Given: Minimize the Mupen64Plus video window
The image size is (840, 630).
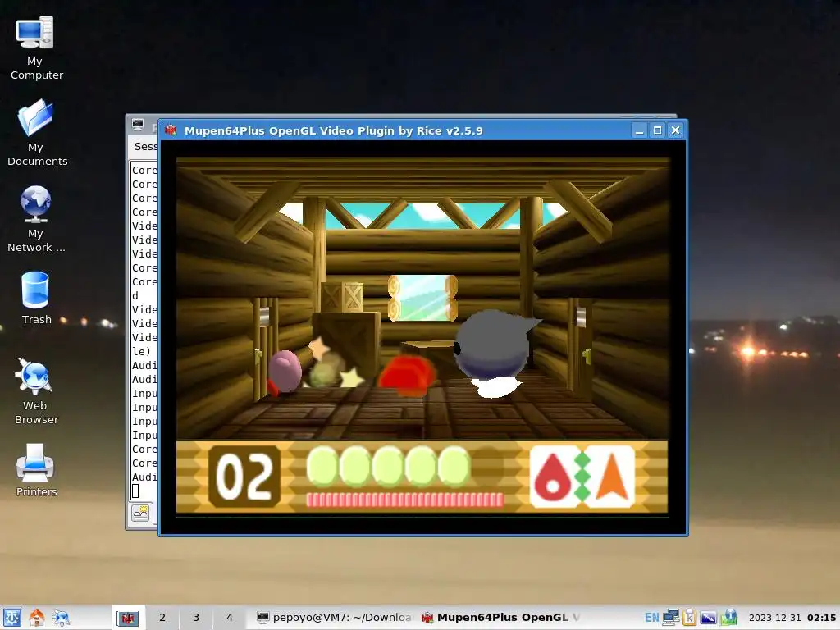Looking at the screenshot, I should click(x=639, y=130).
